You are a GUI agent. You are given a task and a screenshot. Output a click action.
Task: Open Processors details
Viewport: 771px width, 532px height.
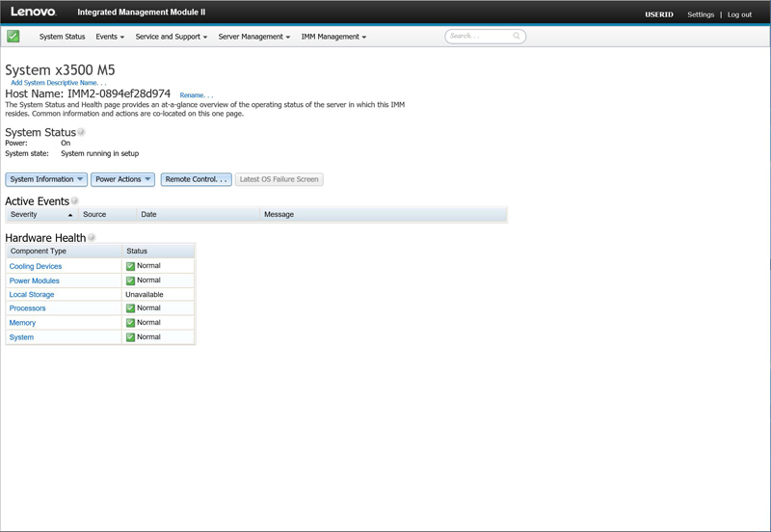[27, 308]
